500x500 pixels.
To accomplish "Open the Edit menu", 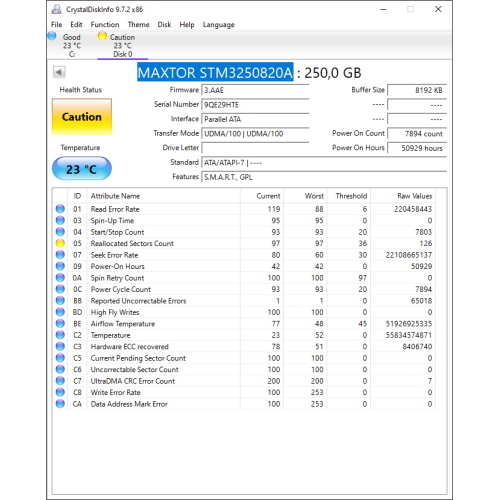I will click(76, 24).
